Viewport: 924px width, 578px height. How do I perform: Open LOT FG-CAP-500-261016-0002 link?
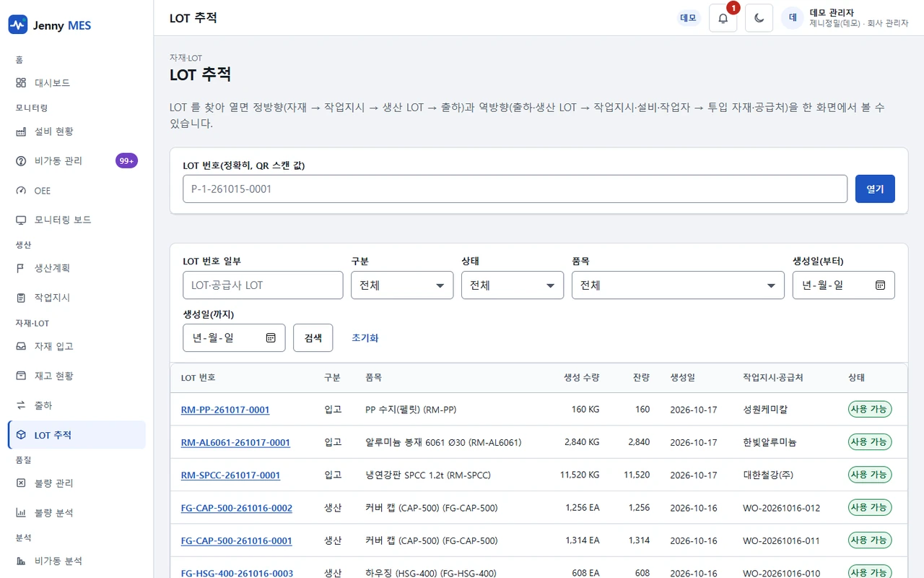pyautogui.click(x=237, y=508)
